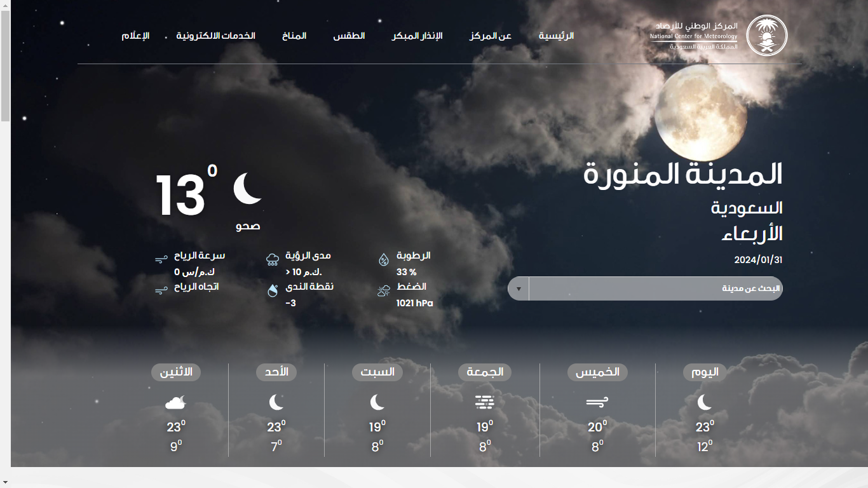Viewport: 868px width, 488px height.
Task: Click the visibility range cloud icon
Action: point(273,259)
